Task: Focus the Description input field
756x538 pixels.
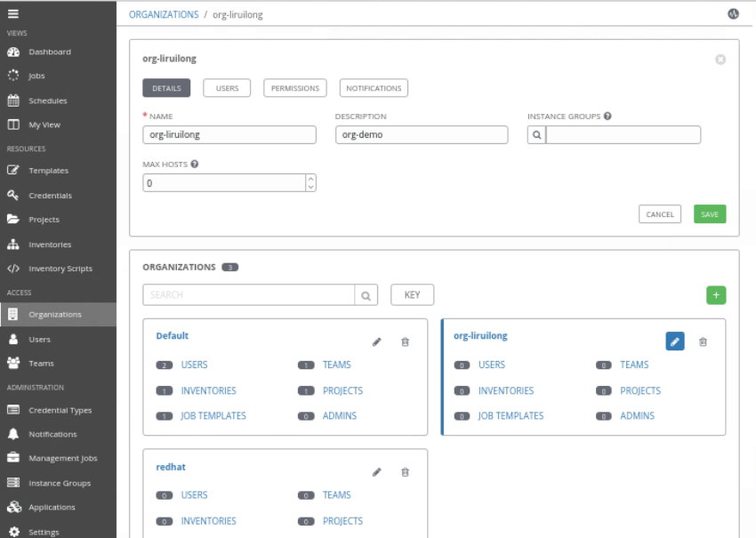Action: [x=422, y=135]
